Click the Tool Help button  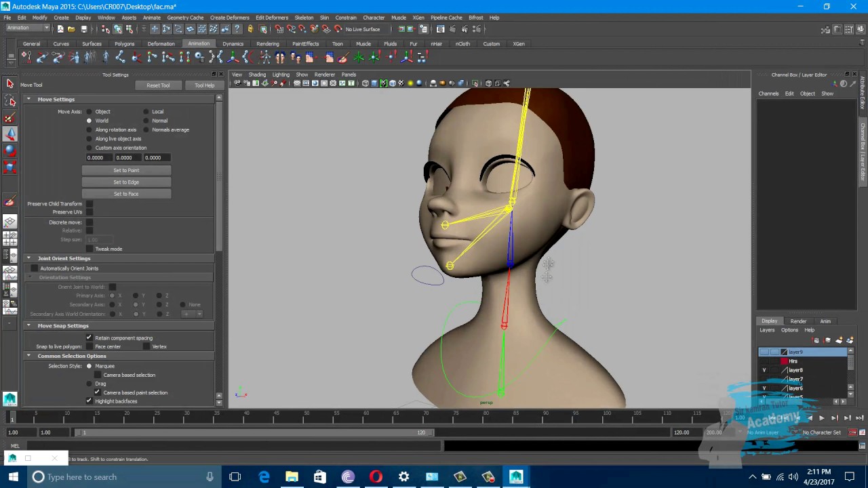(x=204, y=85)
